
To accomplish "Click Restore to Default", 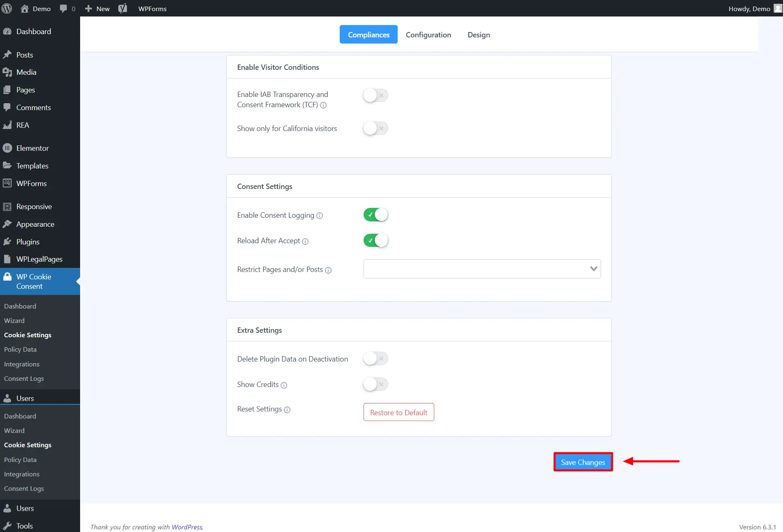I will pos(398,412).
